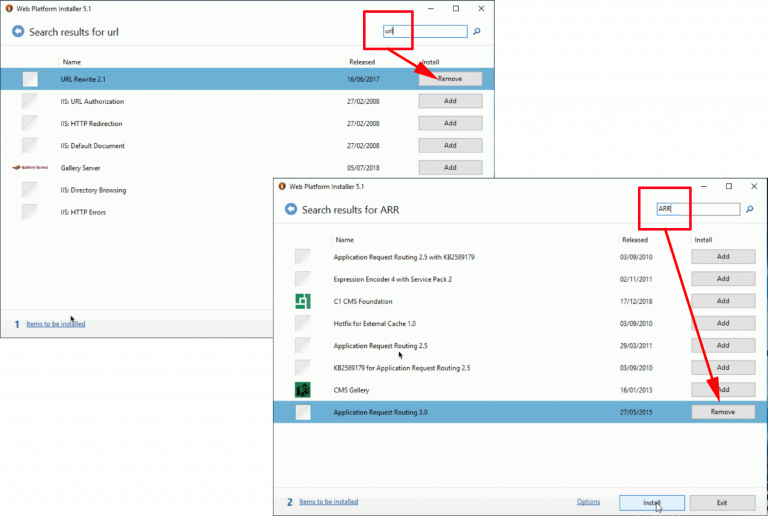Add IIS: HTTP Redirection
Viewport: 768px width, 516px height.
450,123
